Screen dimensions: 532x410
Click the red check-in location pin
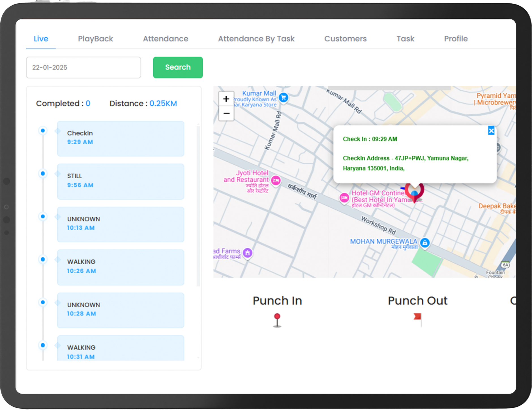coord(414,193)
